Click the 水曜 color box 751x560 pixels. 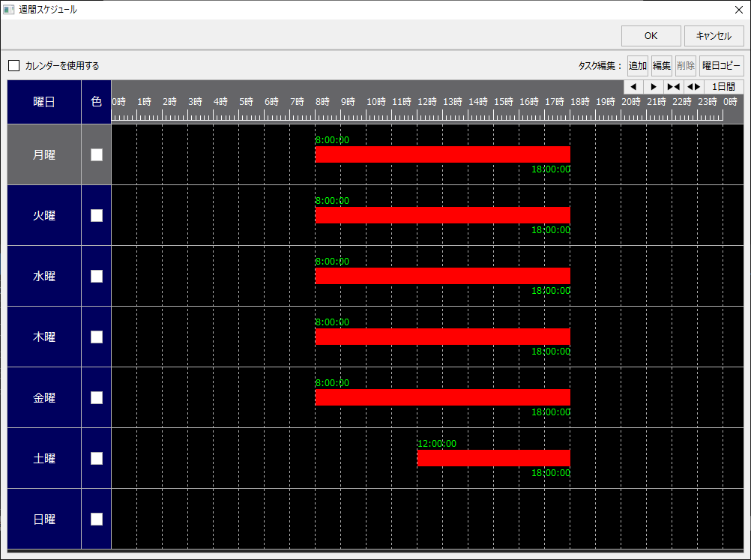point(97,276)
